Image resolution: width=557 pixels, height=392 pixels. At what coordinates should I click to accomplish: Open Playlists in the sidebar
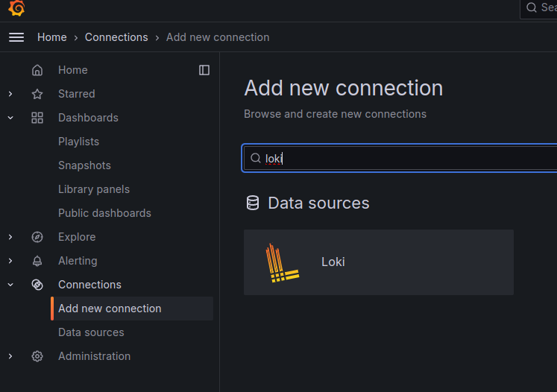point(78,142)
